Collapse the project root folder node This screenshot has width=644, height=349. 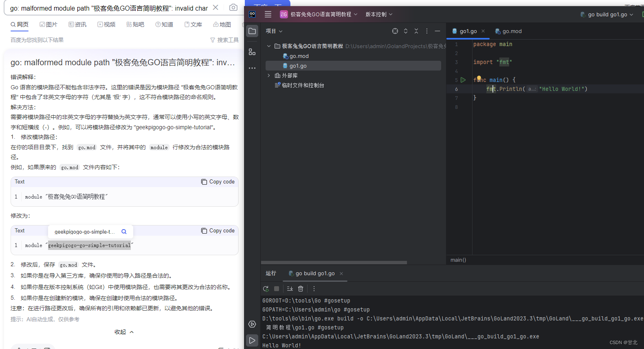click(269, 46)
